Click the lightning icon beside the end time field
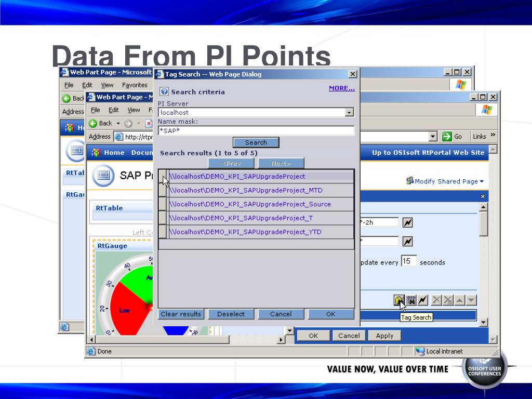The width and height of the screenshot is (532, 399). coord(407,241)
